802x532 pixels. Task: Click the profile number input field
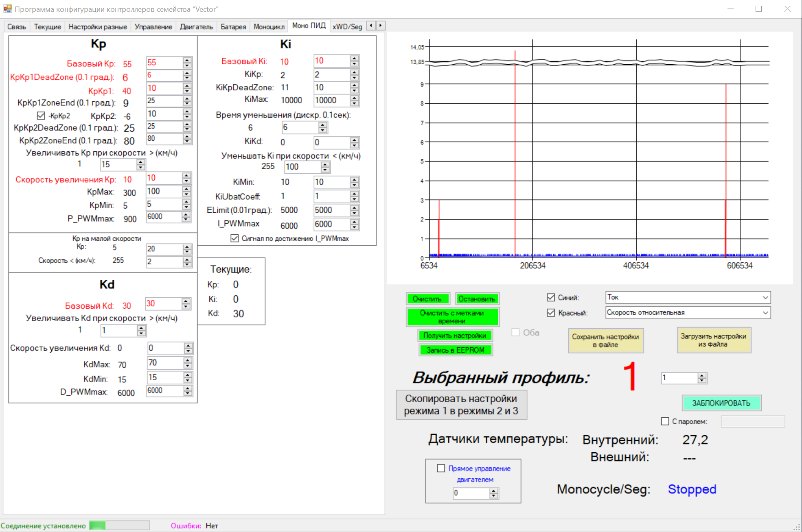tap(679, 378)
